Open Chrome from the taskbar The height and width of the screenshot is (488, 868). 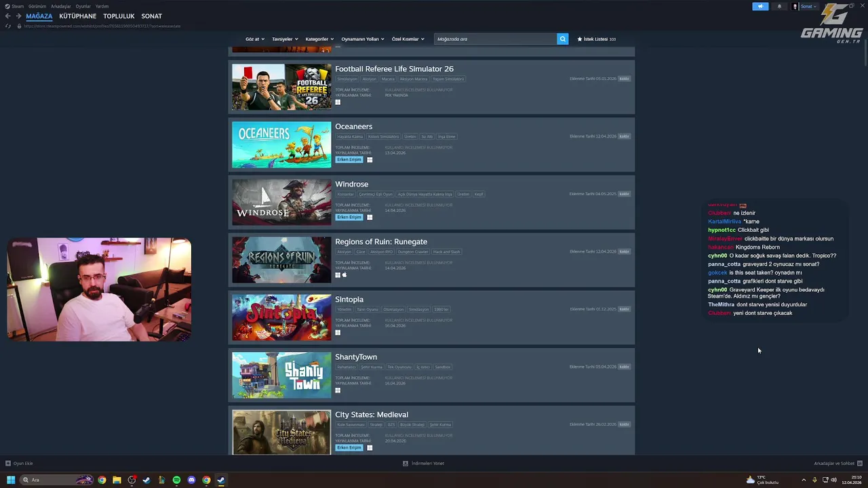(102, 480)
